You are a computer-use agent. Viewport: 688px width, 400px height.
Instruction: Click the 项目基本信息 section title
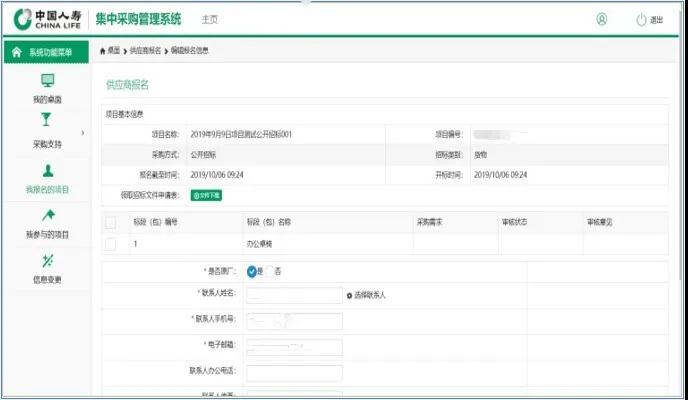[124, 114]
